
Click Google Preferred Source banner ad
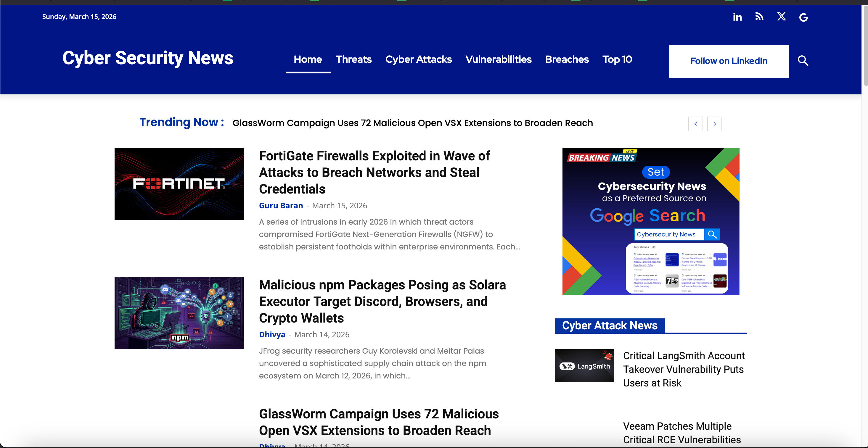(x=651, y=221)
